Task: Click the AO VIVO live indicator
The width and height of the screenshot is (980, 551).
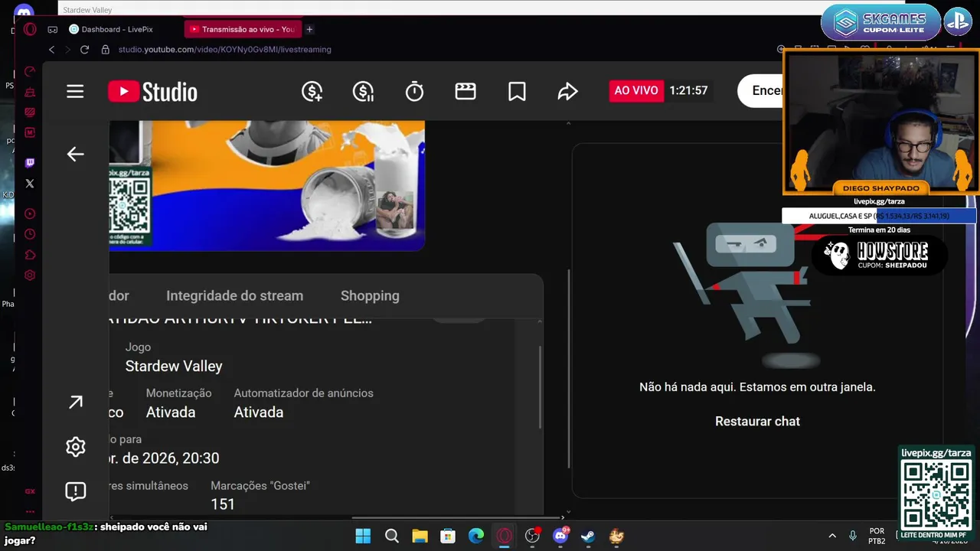Action: click(635, 90)
